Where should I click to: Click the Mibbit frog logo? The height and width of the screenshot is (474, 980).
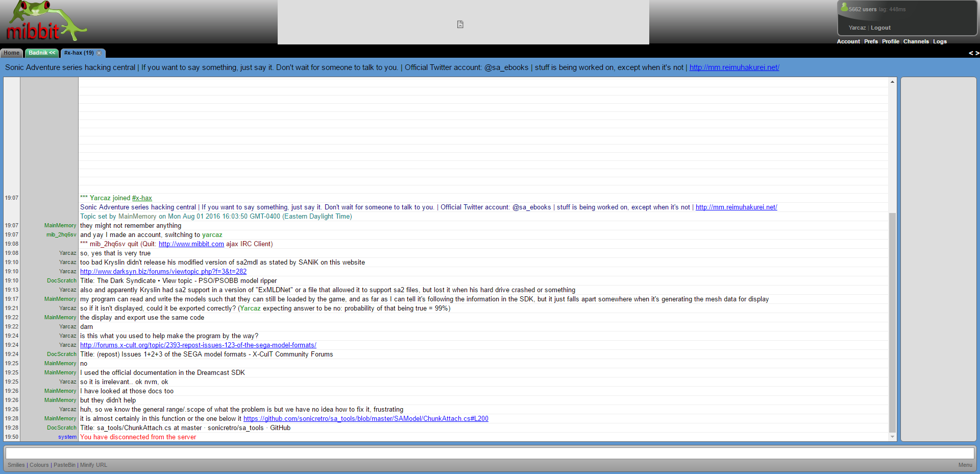tap(46, 21)
